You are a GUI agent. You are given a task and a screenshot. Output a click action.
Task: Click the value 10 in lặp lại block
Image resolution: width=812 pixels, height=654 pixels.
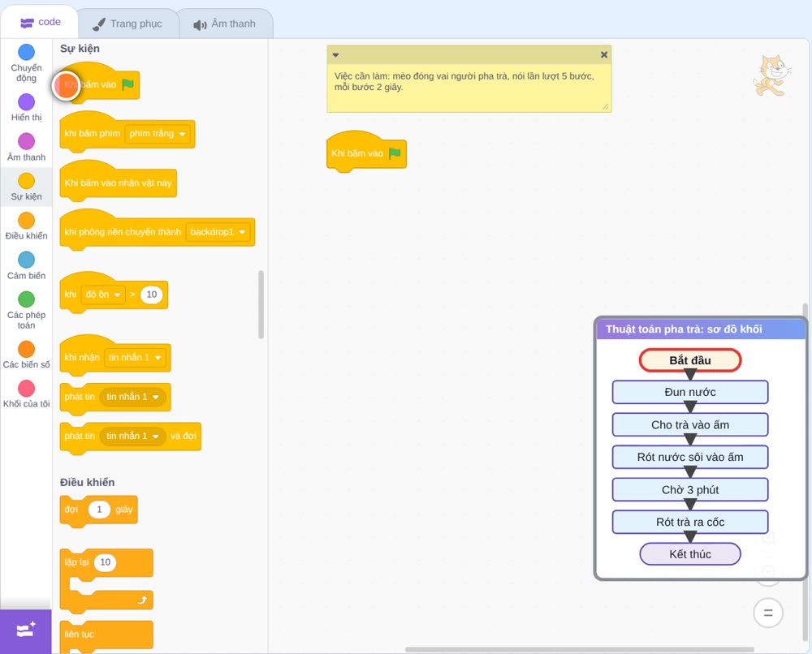105,562
